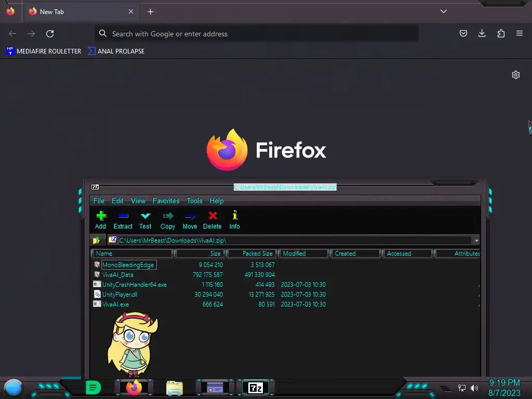Open the Info tool in 7-Zip

[234, 220]
